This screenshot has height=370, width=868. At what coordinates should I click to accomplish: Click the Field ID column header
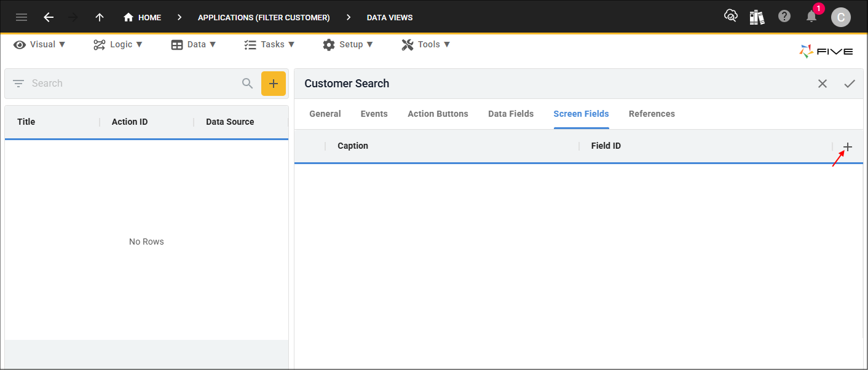coord(606,146)
